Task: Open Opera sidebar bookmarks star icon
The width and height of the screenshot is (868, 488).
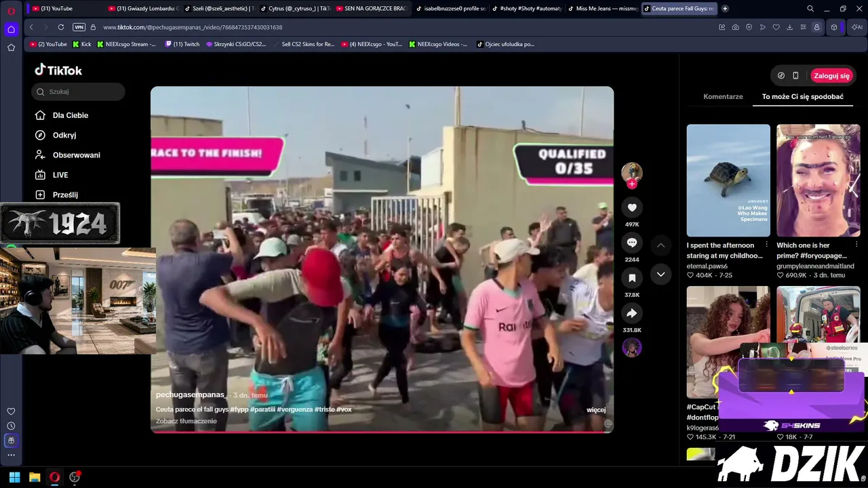Action: tap(11, 47)
